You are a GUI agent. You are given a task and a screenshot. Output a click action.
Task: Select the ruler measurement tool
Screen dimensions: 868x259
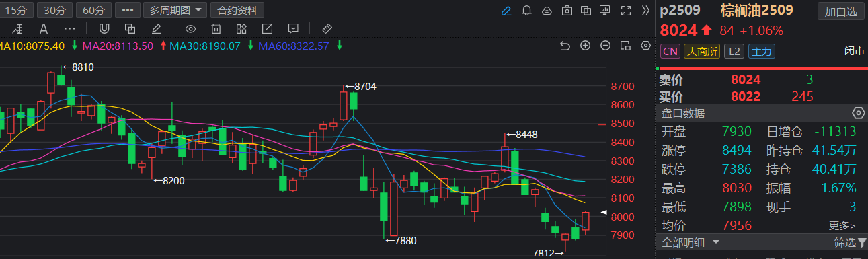(327, 29)
